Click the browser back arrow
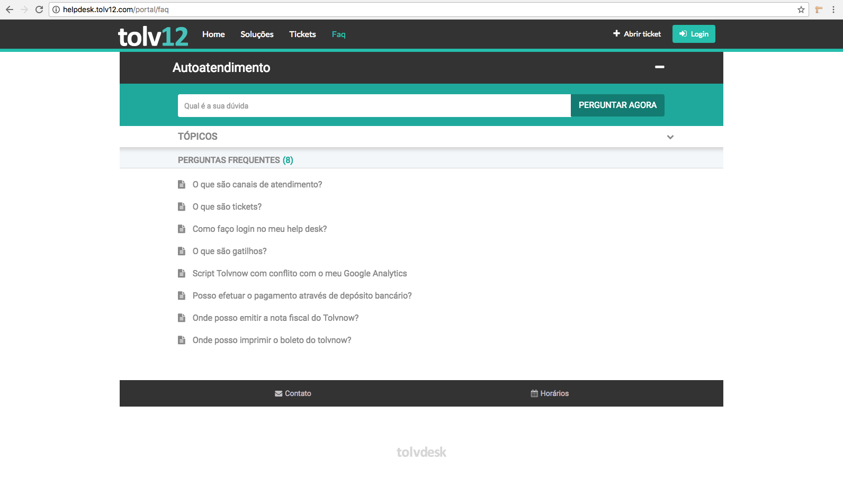Screen dimensions: 843x504 10,10
